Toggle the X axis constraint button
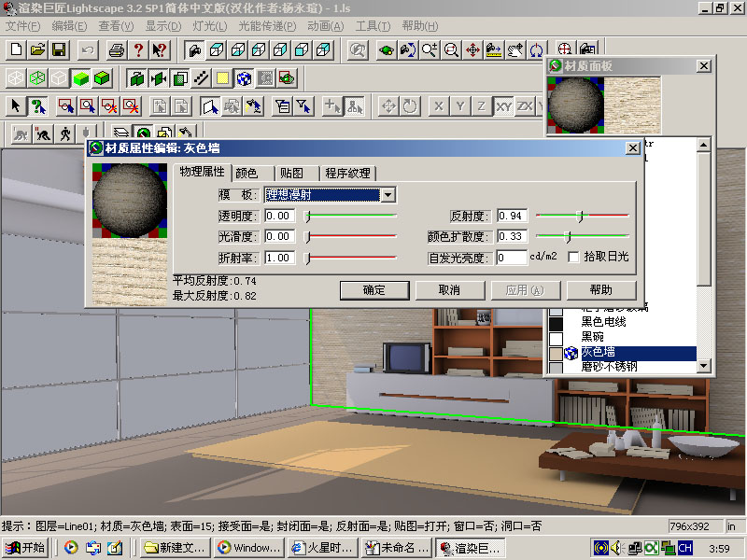The width and height of the screenshot is (747, 560). tap(439, 106)
